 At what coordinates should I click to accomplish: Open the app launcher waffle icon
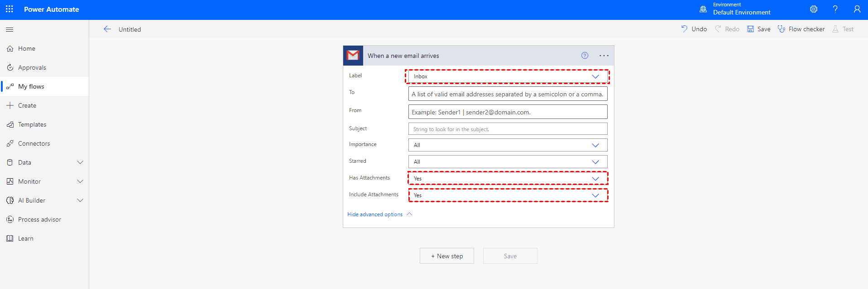point(10,9)
